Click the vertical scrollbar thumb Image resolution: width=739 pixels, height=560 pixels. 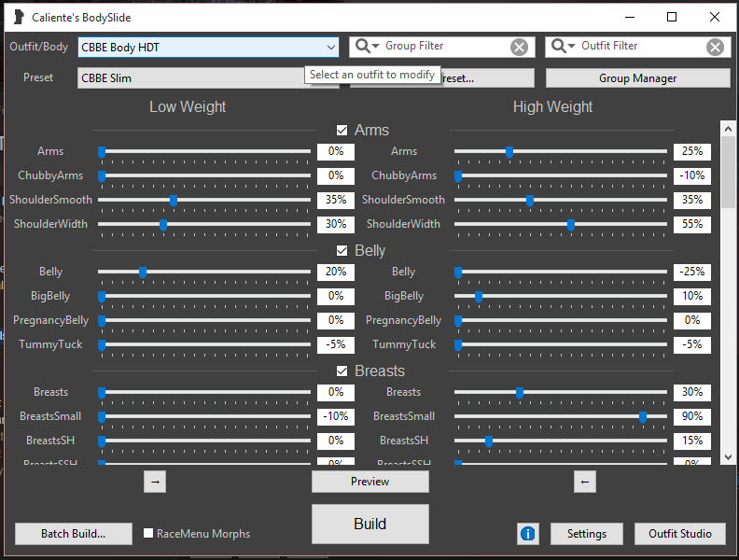728,172
